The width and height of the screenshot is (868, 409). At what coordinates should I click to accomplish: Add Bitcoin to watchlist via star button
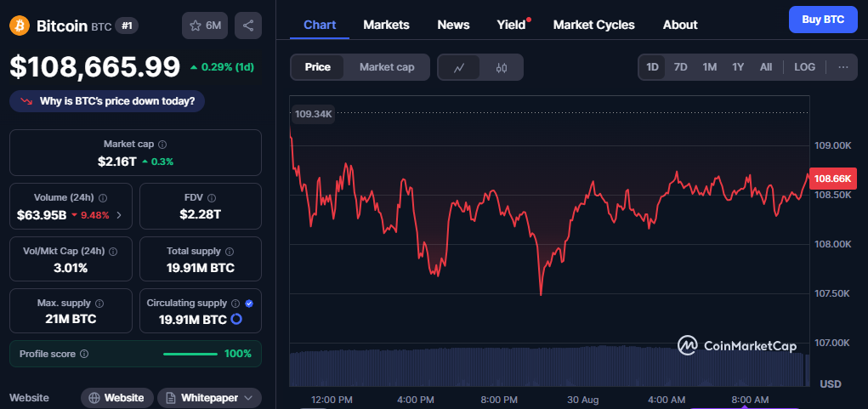[x=204, y=26]
